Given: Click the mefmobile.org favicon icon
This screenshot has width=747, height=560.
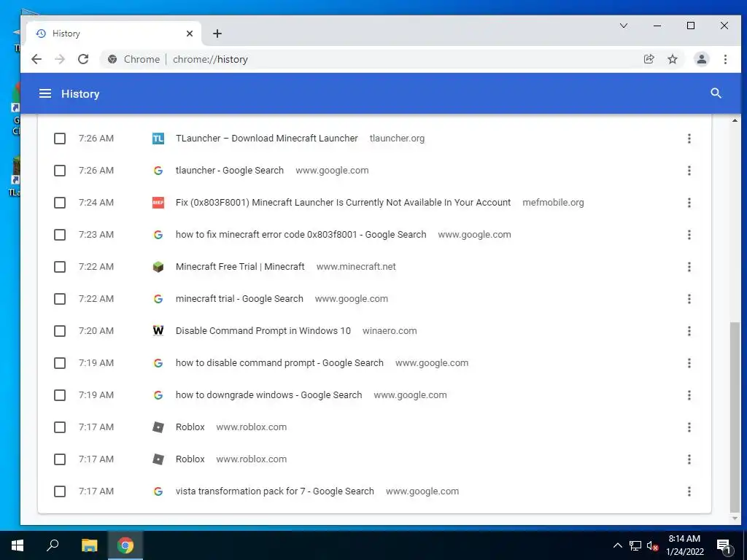Looking at the screenshot, I should (158, 203).
